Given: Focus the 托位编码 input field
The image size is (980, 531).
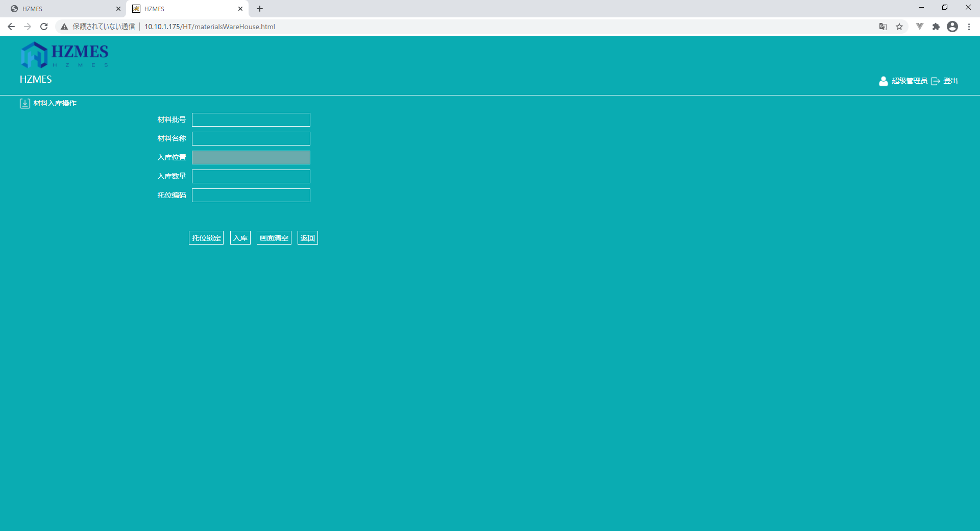Looking at the screenshot, I should (251, 196).
